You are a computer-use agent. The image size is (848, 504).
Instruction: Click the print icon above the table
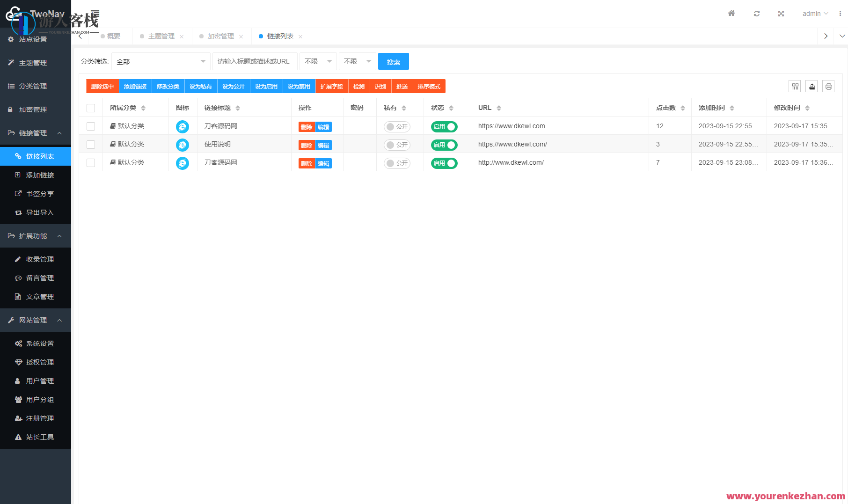pos(828,86)
